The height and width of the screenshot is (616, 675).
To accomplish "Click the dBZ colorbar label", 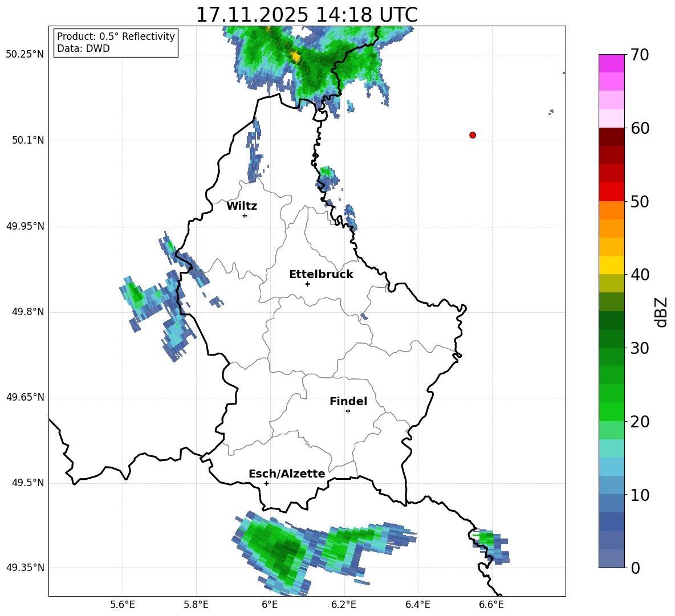I will click(661, 312).
